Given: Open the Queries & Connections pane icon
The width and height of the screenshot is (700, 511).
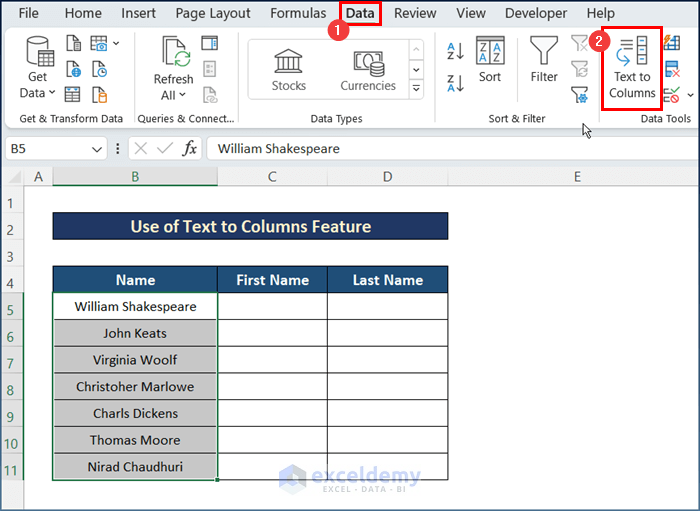Looking at the screenshot, I should pos(209,43).
